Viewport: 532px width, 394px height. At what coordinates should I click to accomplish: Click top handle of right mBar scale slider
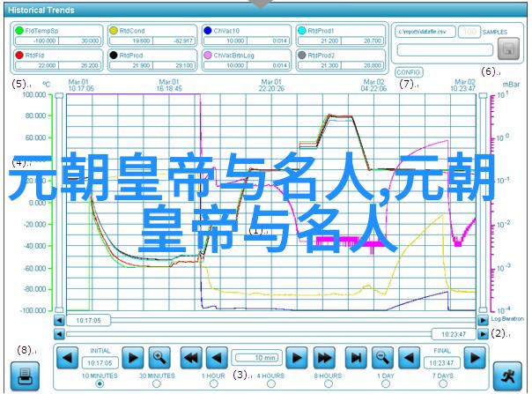click(x=483, y=96)
